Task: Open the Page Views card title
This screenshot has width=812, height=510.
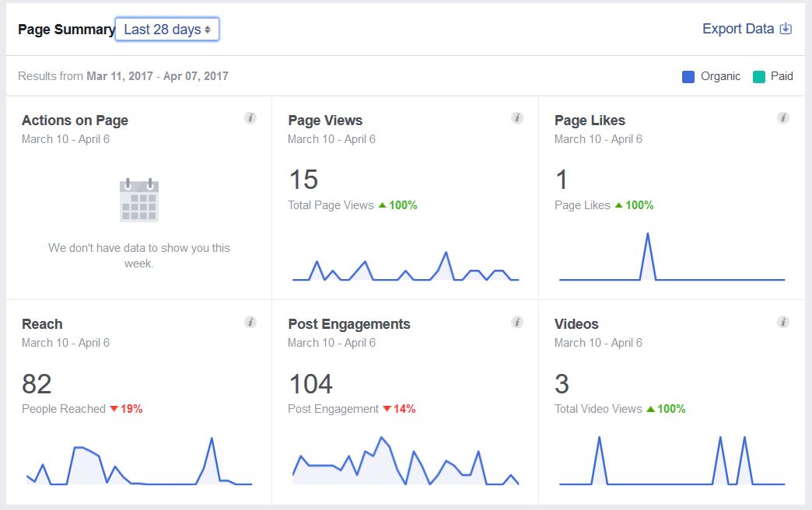Action: click(x=325, y=121)
